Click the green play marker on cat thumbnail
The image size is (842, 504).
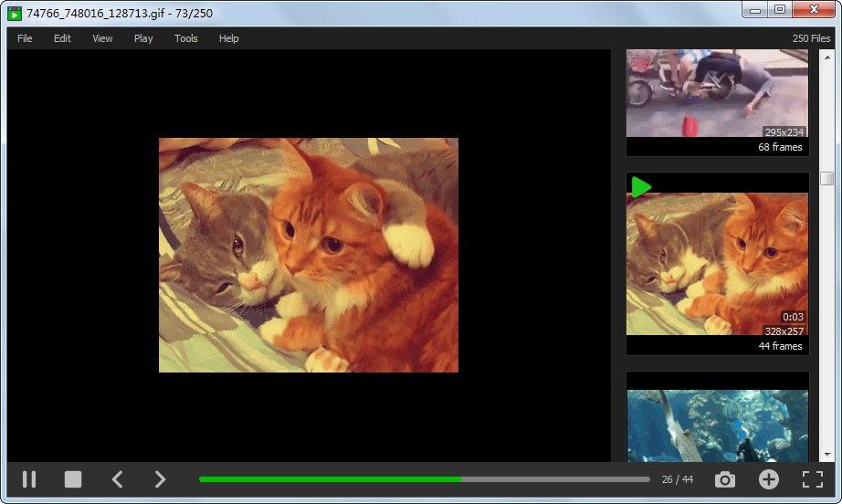click(641, 187)
